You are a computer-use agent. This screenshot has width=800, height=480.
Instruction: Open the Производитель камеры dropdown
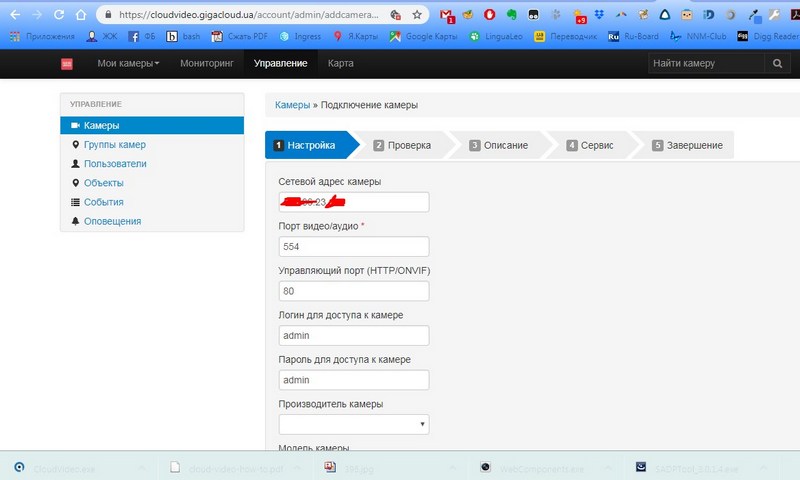[354, 424]
